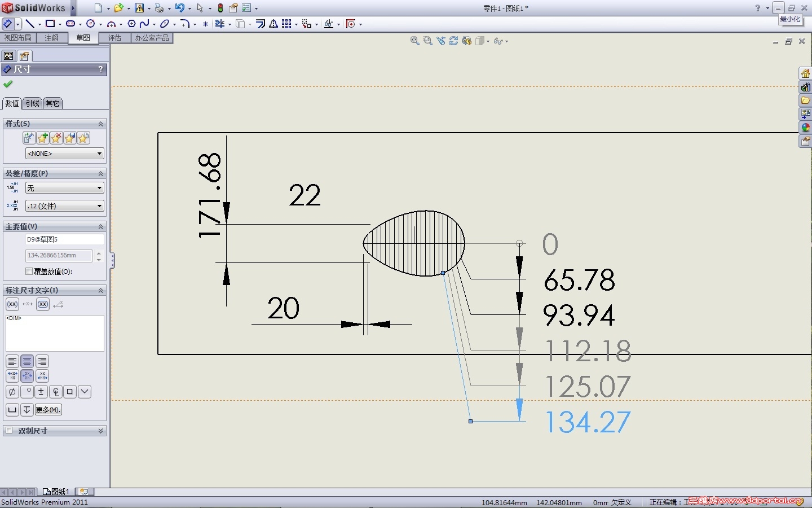Screen dimensions: 812x508
Task: Open the FeatureManager design tree tab
Action: [8, 56]
